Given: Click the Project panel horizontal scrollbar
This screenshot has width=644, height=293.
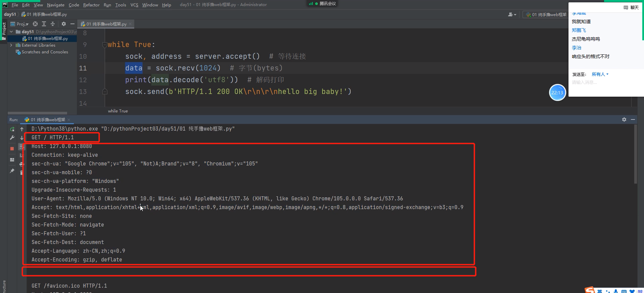Looking at the screenshot, I should (37, 113).
